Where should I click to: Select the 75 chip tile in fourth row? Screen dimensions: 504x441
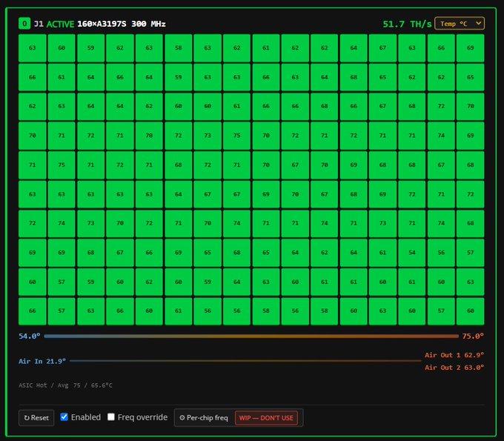(236, 136)
